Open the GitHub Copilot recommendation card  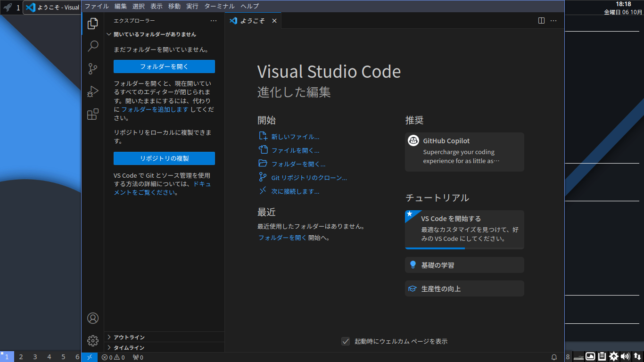click(464, 152)
